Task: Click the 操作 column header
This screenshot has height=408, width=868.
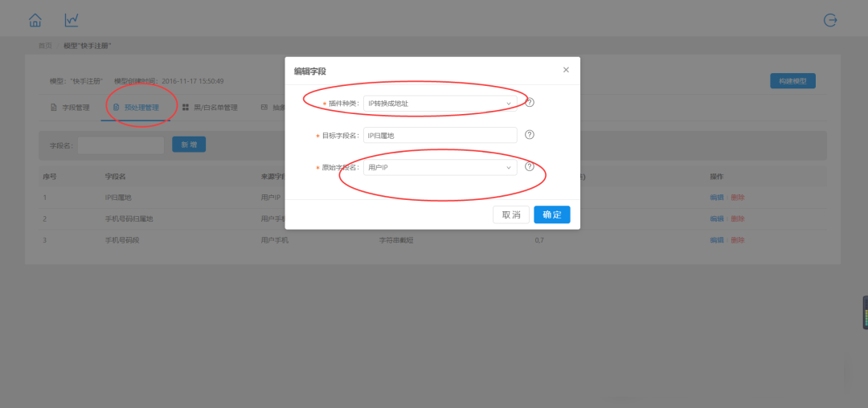Action: click(717, 177)
